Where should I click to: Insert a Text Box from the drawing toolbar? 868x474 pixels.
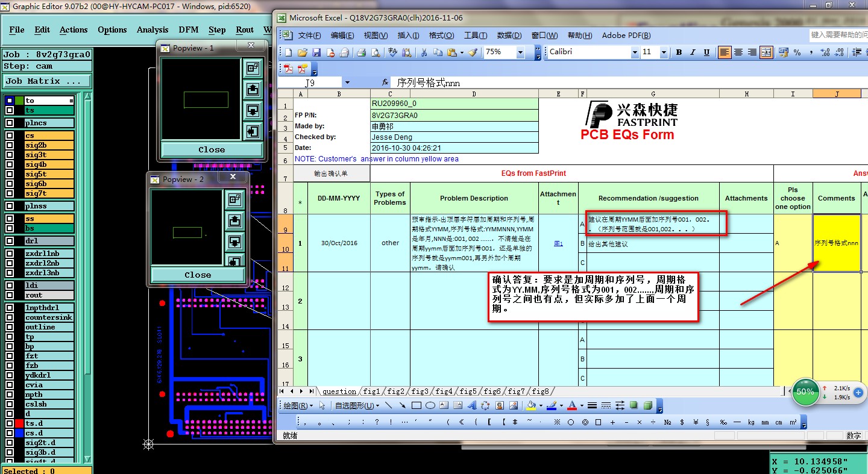coord(444,405)
